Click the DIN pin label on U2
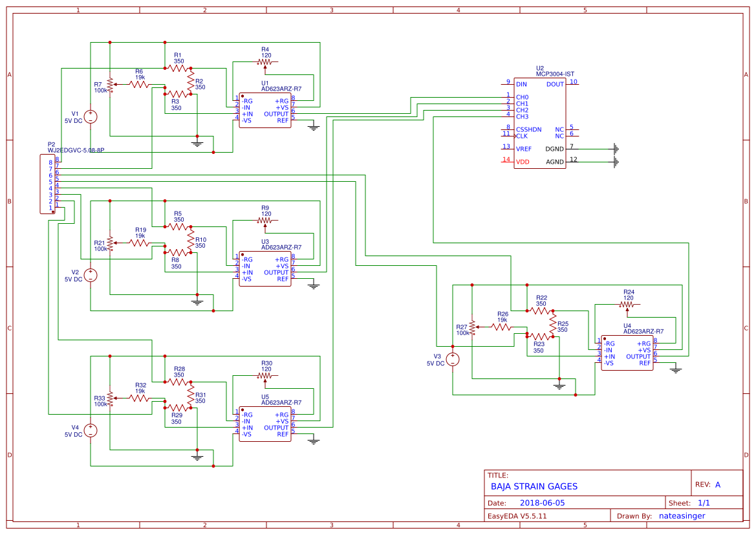The width and height of the screenshot is (756, 535). 521,85
